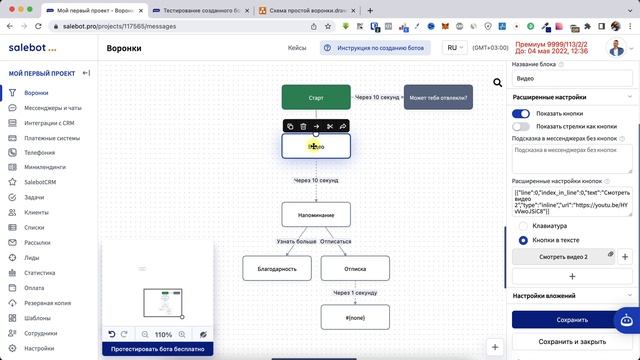Undo last canvas action
The image size is (640, 360).
coord(112,334)
